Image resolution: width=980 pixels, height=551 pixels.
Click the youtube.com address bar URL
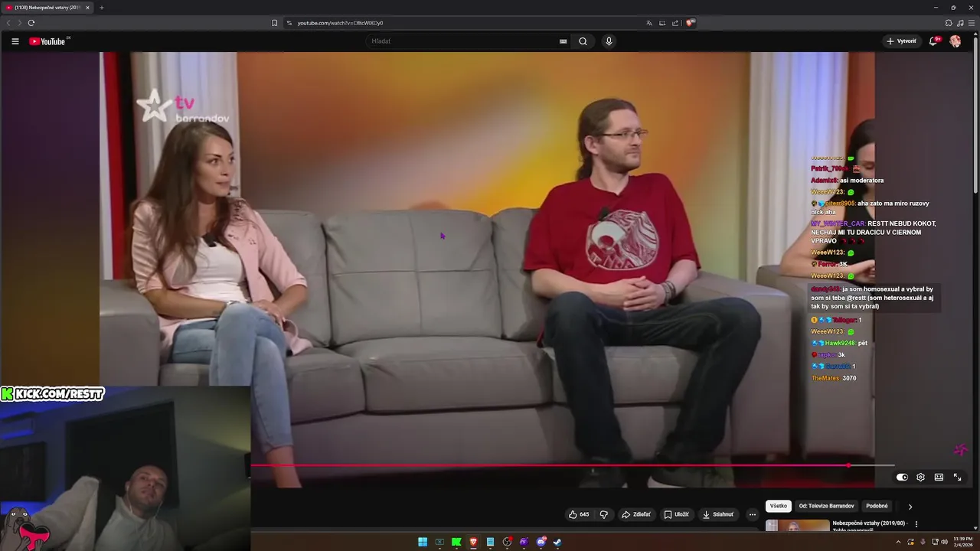click(x=341, y=23)
